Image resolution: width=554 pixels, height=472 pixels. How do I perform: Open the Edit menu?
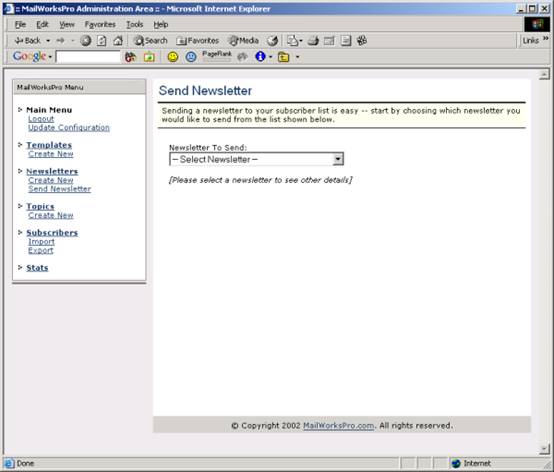coord(42,25)
